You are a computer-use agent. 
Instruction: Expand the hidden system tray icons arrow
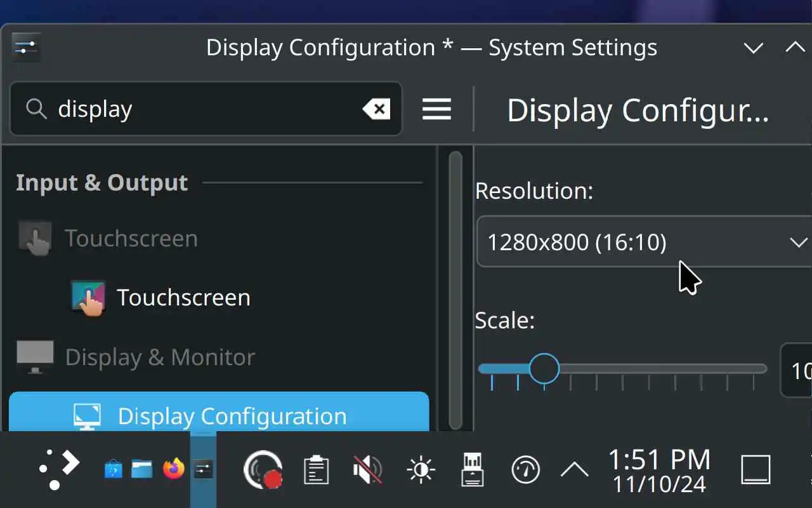[x=574, y=471]
